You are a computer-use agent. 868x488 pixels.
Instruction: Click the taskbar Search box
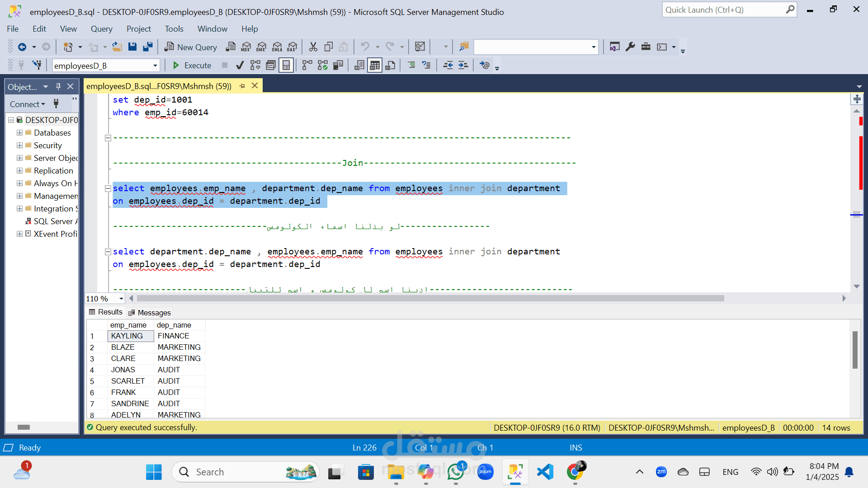pos(245,472)
